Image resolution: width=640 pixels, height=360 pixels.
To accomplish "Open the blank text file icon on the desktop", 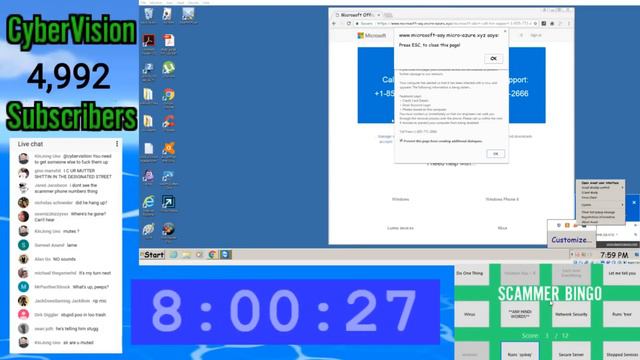I will click(149, 151).
